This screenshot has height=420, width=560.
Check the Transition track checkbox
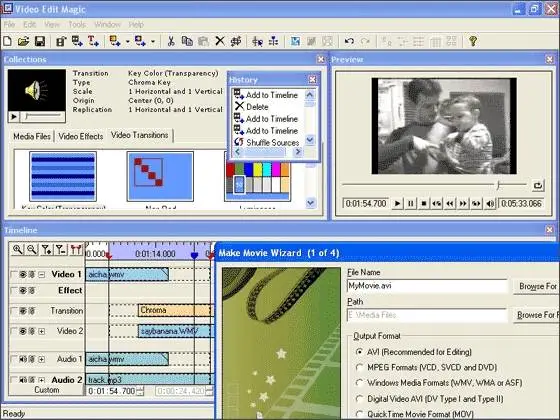tap(13, 311)
